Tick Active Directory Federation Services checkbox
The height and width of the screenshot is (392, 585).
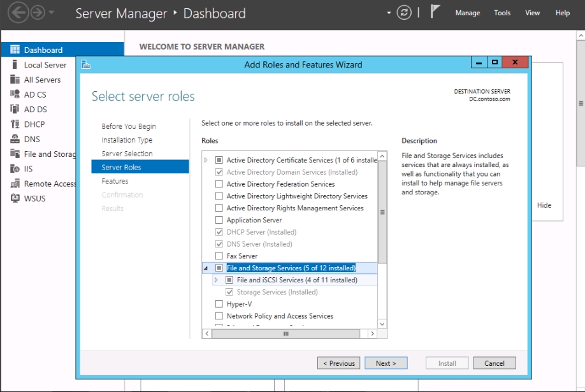click(219, 184)
